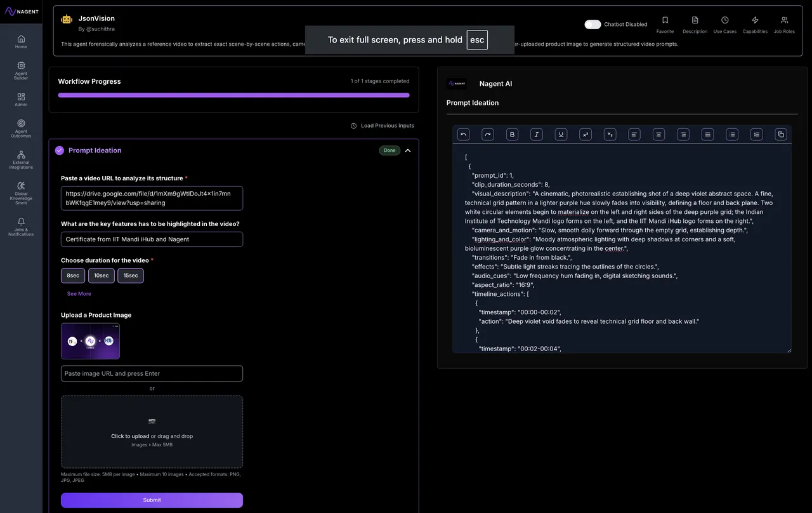Click the Paste image URL field
812x513 pixels.
[x=152, y=373]
